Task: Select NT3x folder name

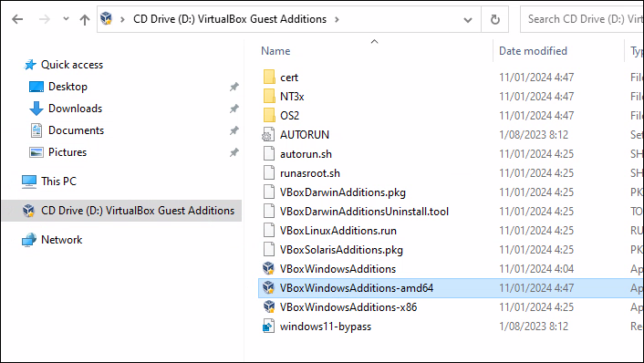Action: pyautogui.click(x=292, y=97)
